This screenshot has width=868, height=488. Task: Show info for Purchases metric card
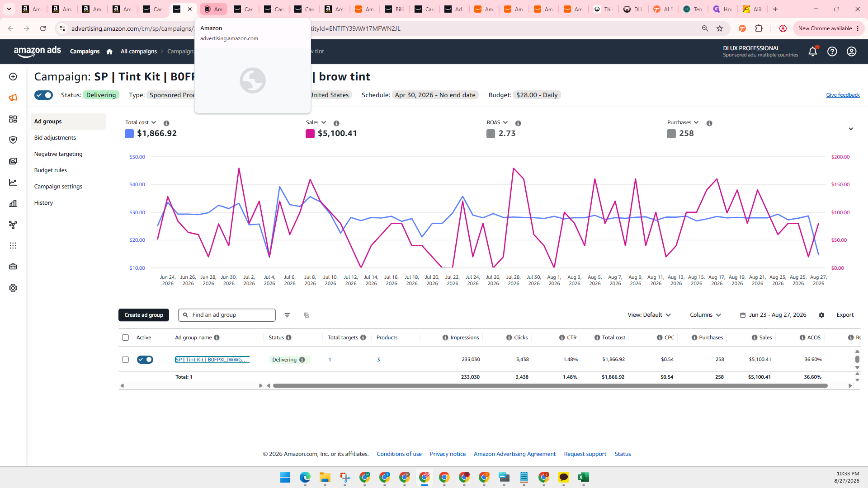tap(709, 123)
